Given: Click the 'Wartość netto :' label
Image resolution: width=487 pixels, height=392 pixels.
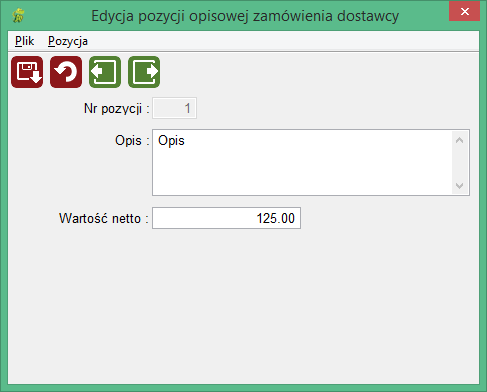Looking at the screenshot, I should [x=104, y=218].
